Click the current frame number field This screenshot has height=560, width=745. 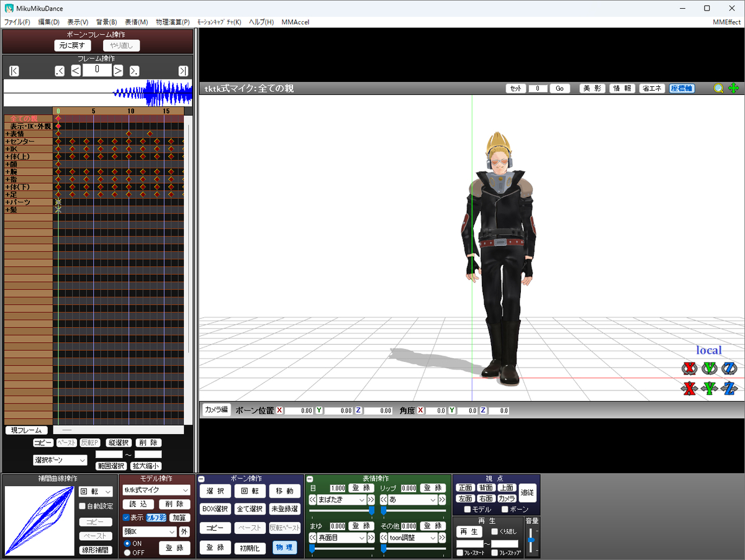(x=97, y=70)
